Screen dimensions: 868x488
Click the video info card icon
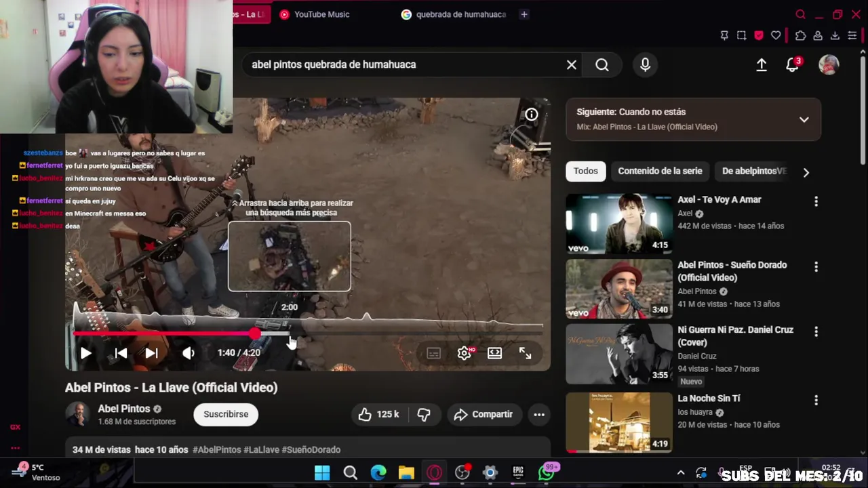(x=532, y=115)
